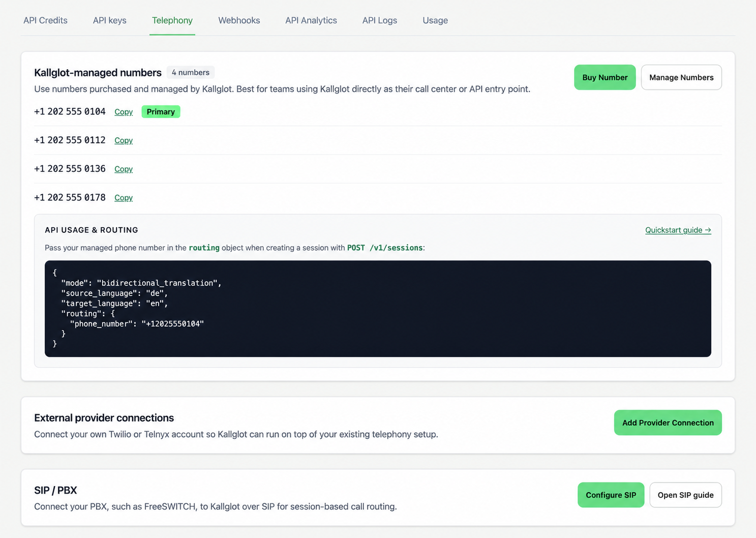Click the green 'routing' word in the instruction sentence
The image size is (756, 538).
204,248
